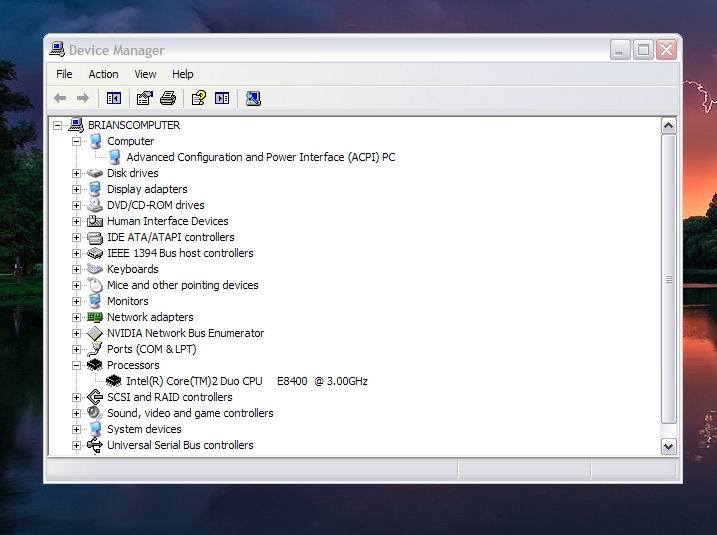Click the vertical scrollbar thumb
Screen dimensions: 717x535
(x=669, y=279)
